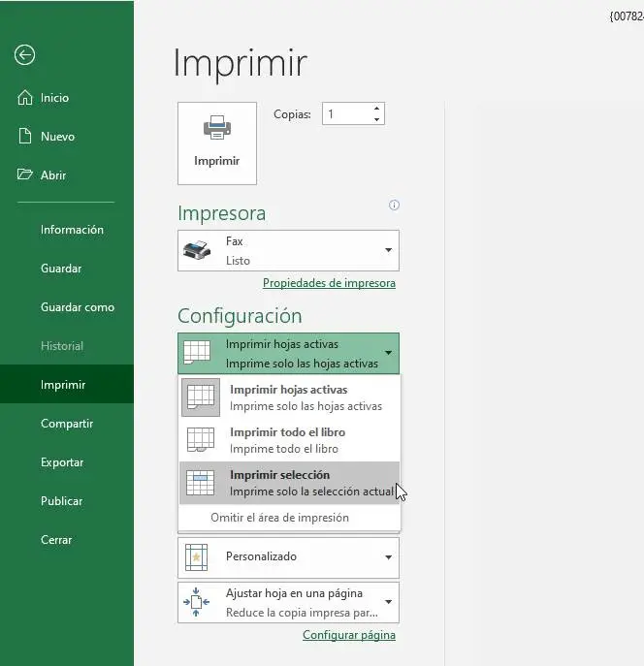644x666 pixels.
Task: Decrease copies with the down arrow
Action: coord(376,119)
